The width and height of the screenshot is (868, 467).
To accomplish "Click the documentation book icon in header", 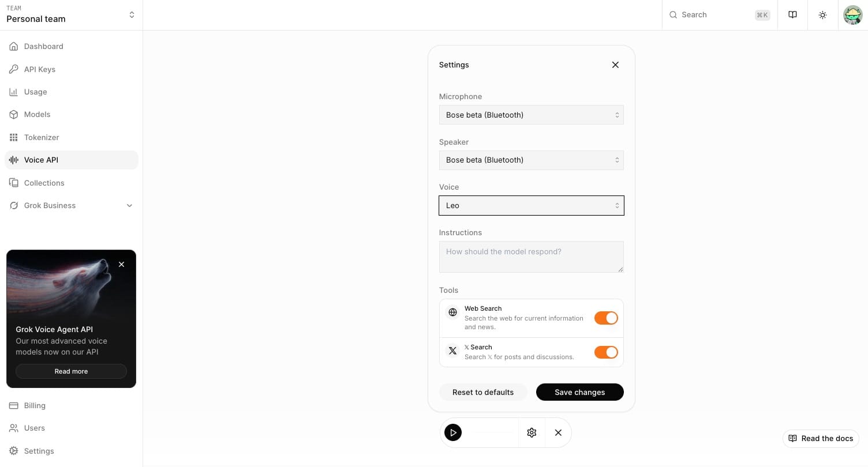I will click(x=792, y=15).
